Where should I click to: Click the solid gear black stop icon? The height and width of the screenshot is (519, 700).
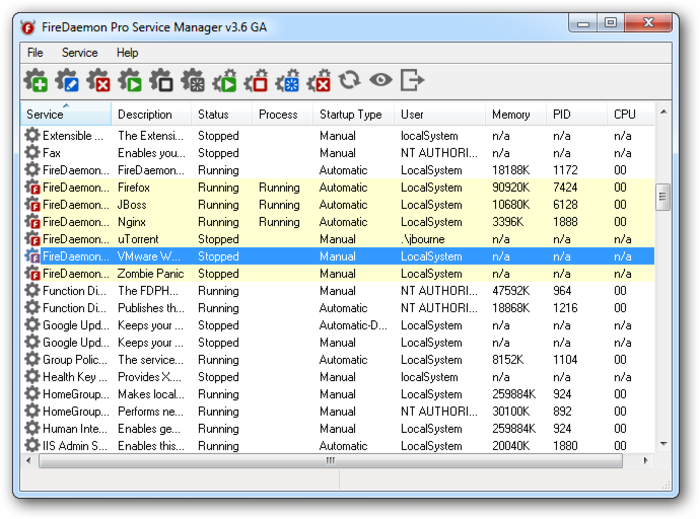(161, 81)
